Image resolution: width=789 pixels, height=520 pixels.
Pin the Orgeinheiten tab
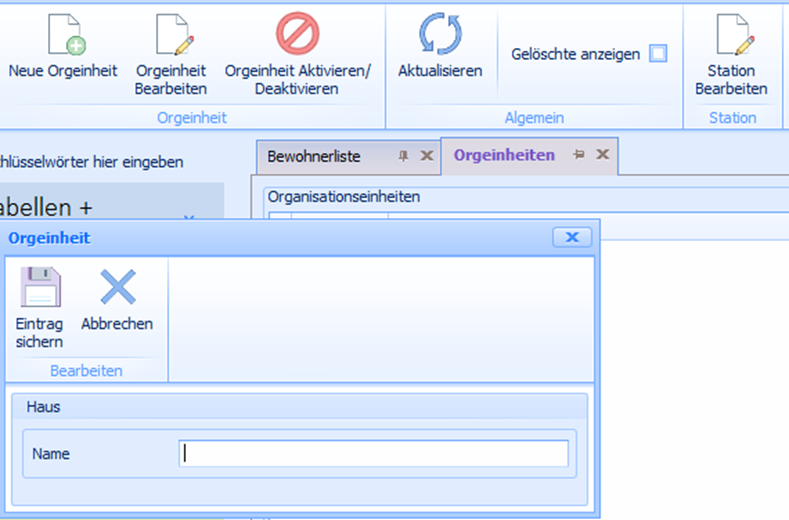578,155
